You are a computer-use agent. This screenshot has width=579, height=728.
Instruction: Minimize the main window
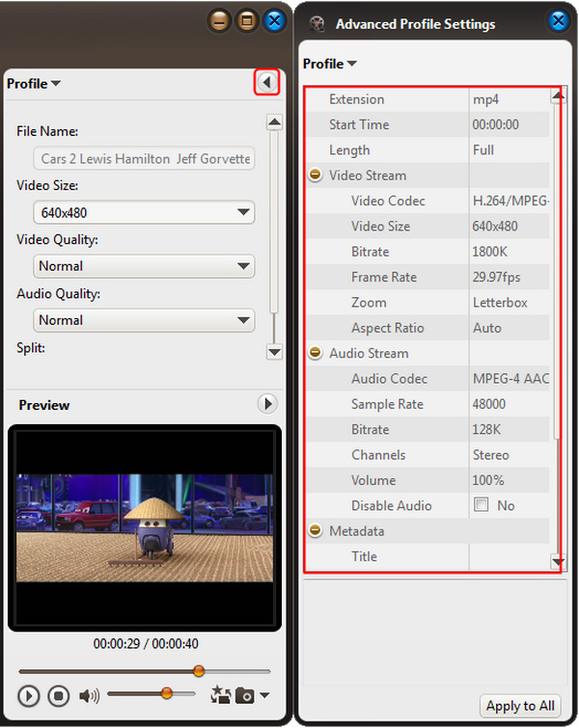click(219, 21)
